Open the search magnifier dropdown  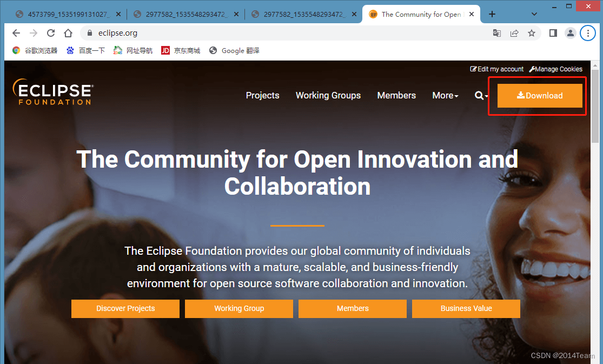(481, 95)
